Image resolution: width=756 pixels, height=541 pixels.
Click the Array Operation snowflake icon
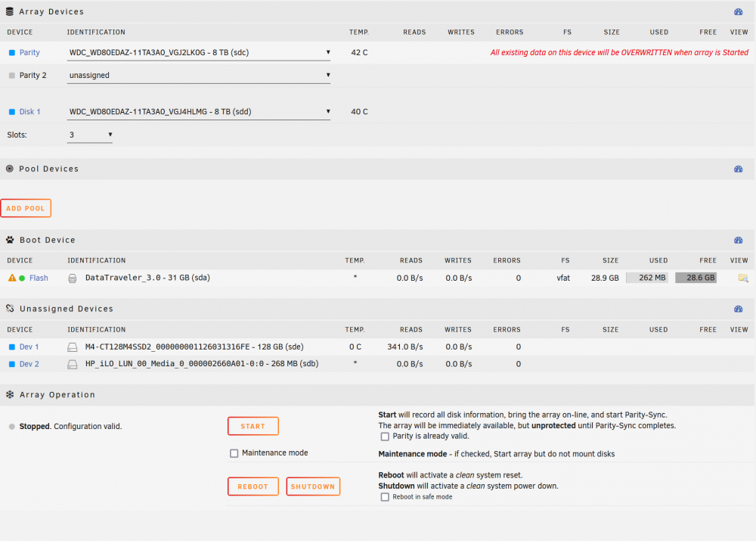[10, 395]
